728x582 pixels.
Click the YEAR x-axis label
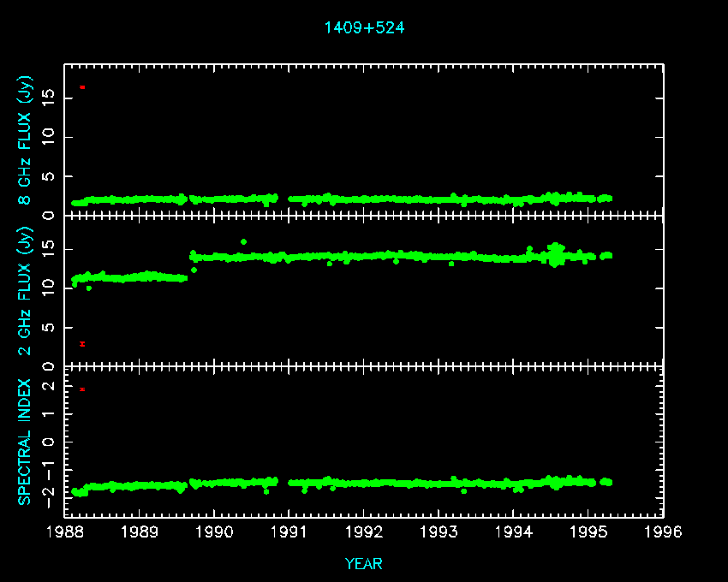[364, 563]
